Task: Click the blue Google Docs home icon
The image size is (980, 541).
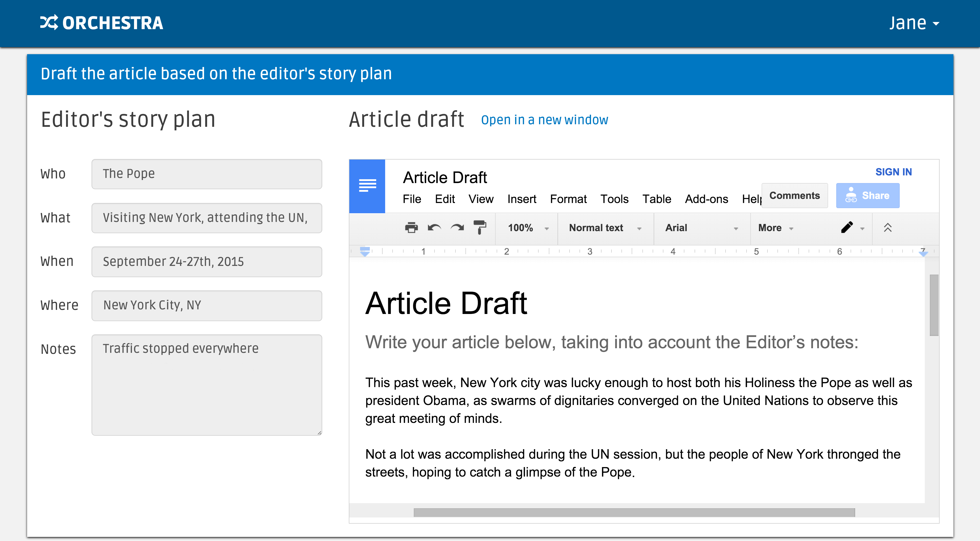Action: pos(367,186)
